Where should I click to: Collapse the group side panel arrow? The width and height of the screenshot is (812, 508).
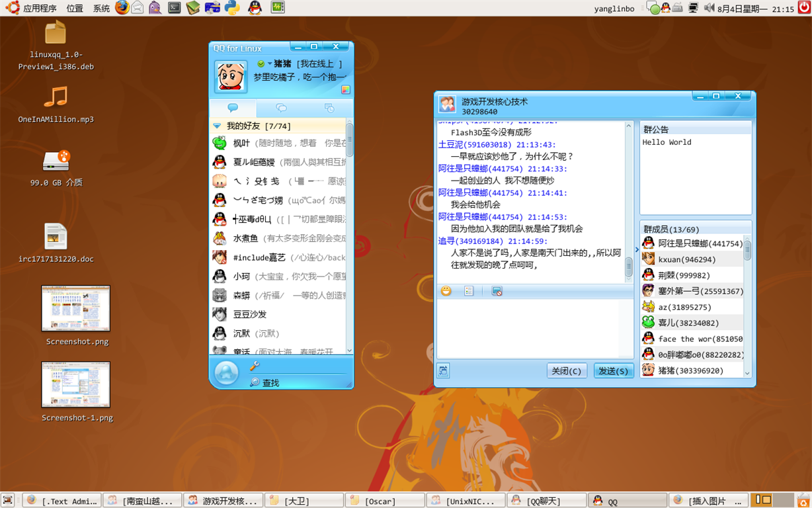[x=637, y=249]
